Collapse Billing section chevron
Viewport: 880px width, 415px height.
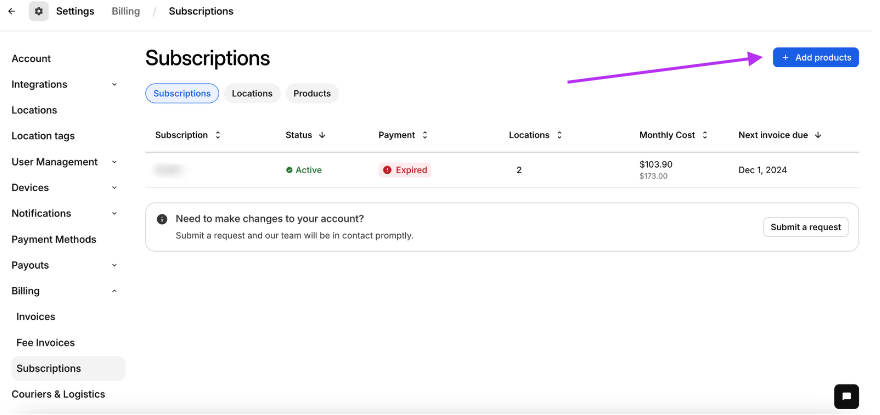[x=114, y=291]
